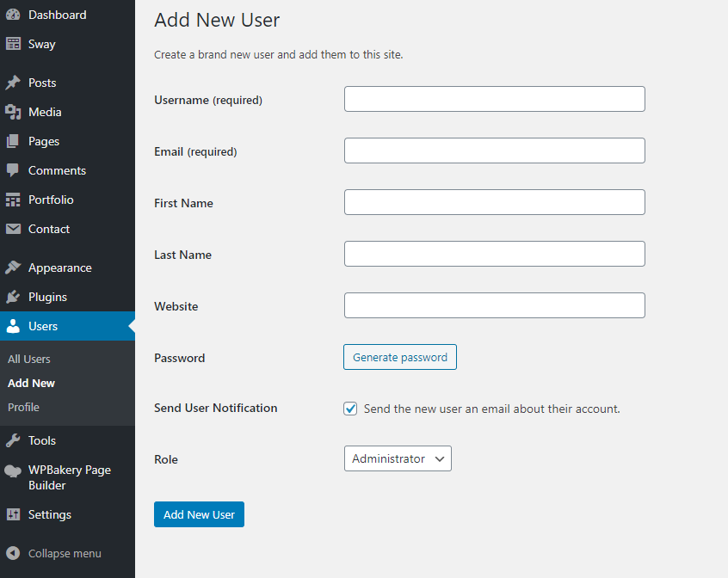Viewport: 728px width, 578px height.
Task: Click the Tools wrench icon
Action: (13, 440)
